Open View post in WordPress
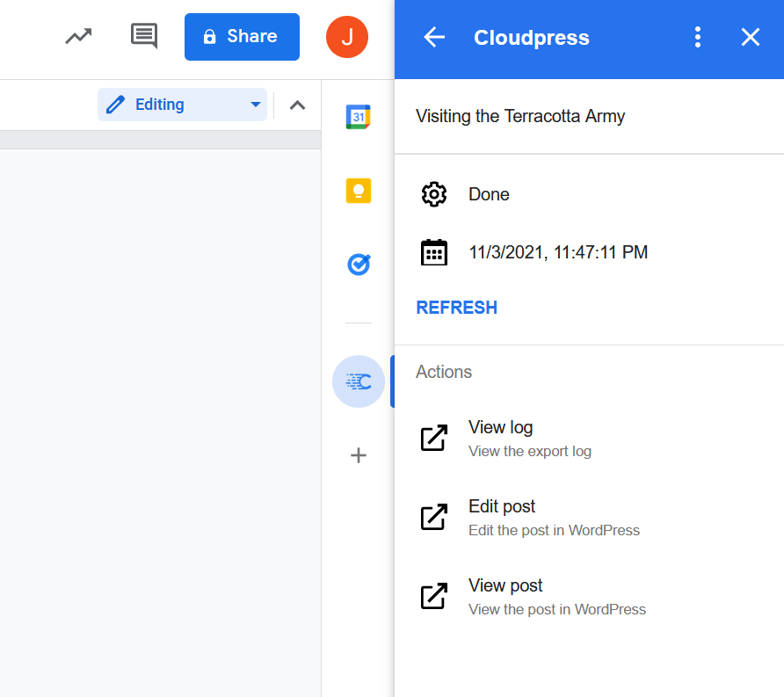The width and height of the screenshot is (784, 697). pyautogui.click(x=589, y=597)
